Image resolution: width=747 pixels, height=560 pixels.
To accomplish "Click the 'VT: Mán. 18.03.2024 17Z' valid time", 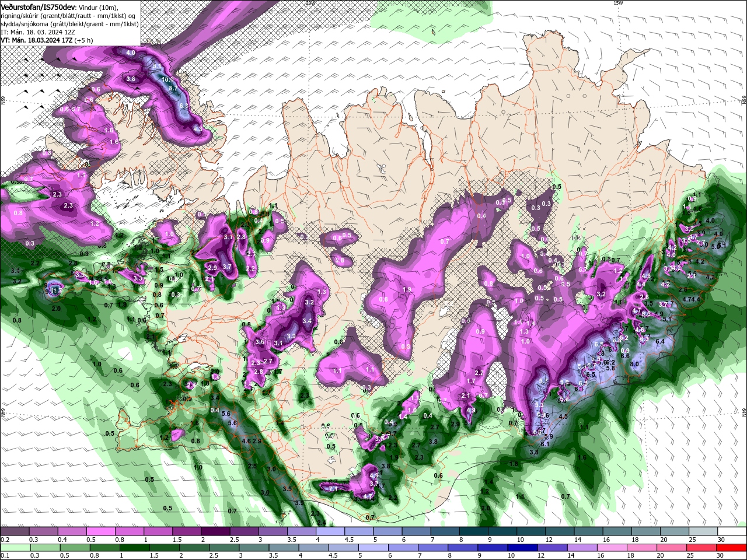I will pyautogui.click(x=36, y=40).
